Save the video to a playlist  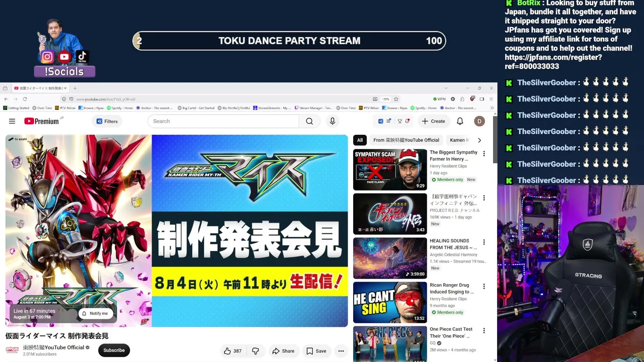(x=316, y=351)
